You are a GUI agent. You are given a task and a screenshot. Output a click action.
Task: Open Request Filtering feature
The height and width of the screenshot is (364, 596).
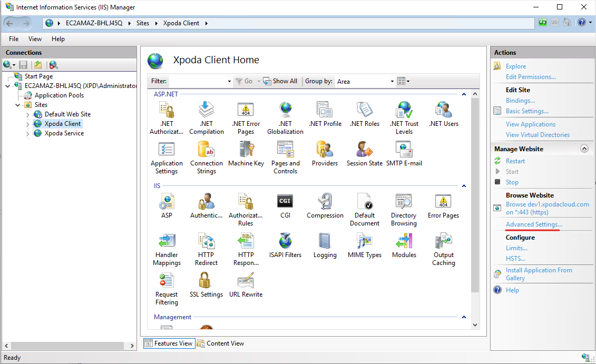167,289
